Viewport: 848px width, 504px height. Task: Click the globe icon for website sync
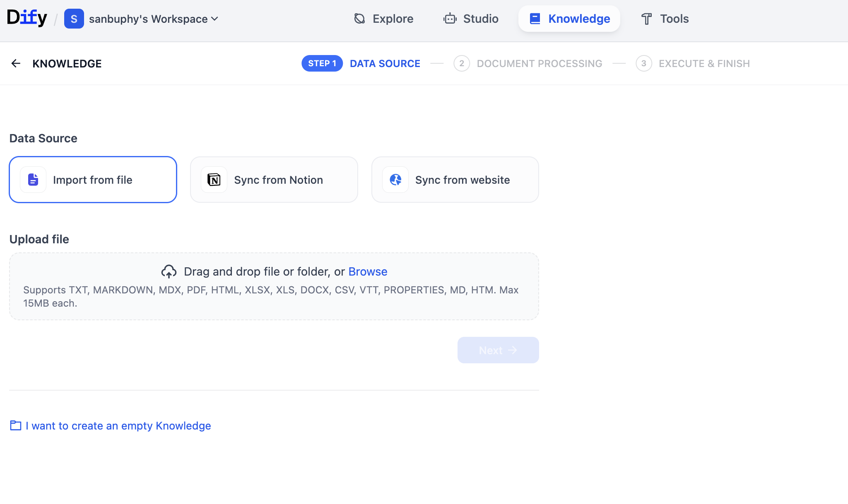point(395,180)
